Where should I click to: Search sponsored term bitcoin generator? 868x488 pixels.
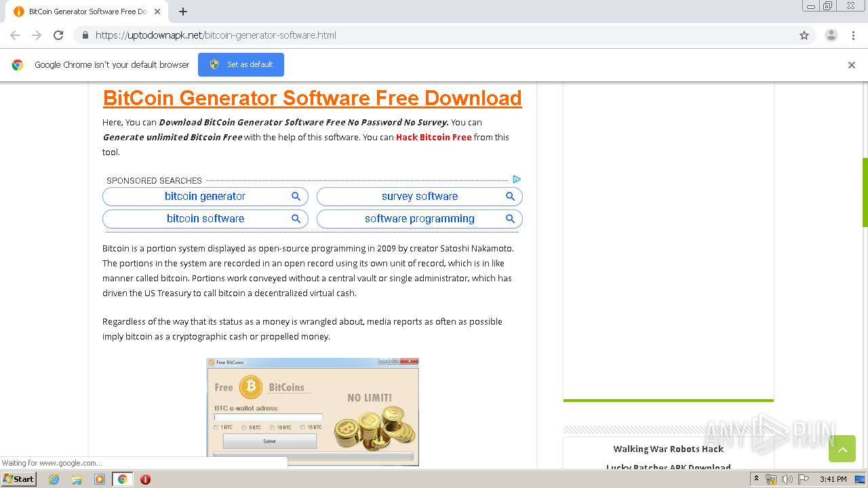click(x=205, y=197)
